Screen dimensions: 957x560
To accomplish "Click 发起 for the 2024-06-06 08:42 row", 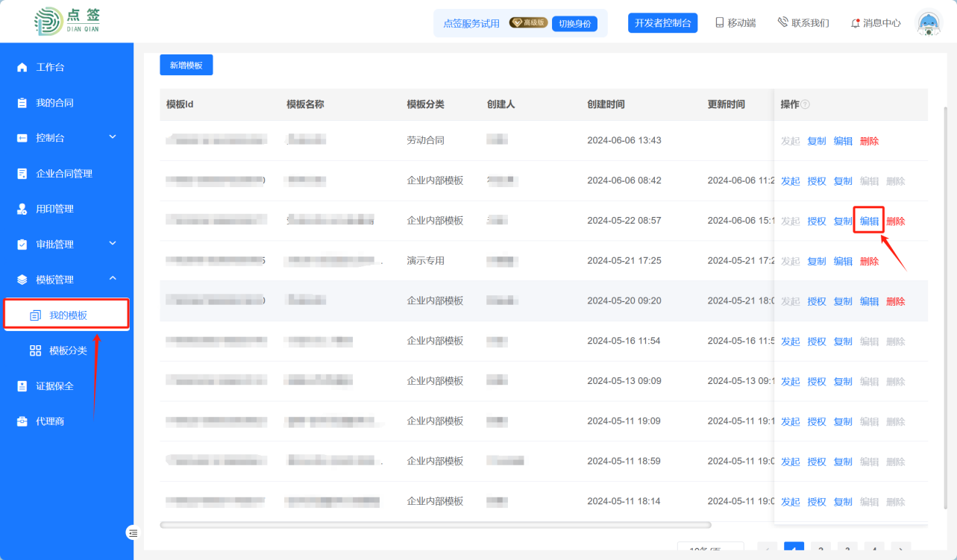I will [790, 181].
